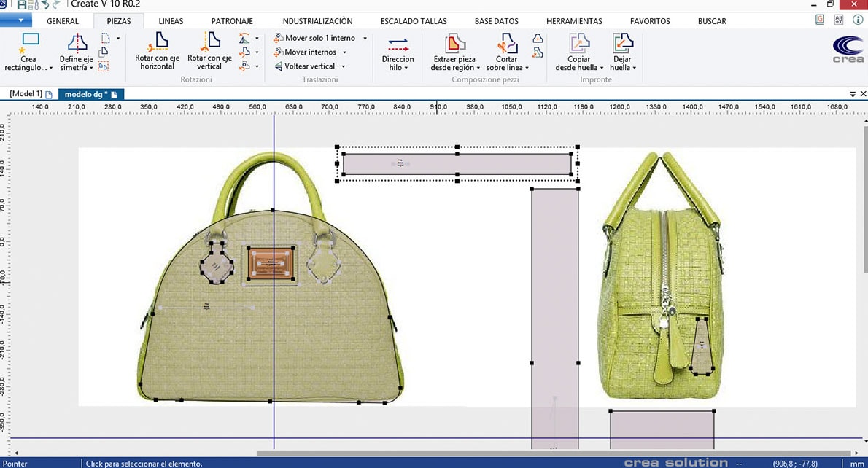
Task: Click the Undo arrow icon
Action: point(44,4)
